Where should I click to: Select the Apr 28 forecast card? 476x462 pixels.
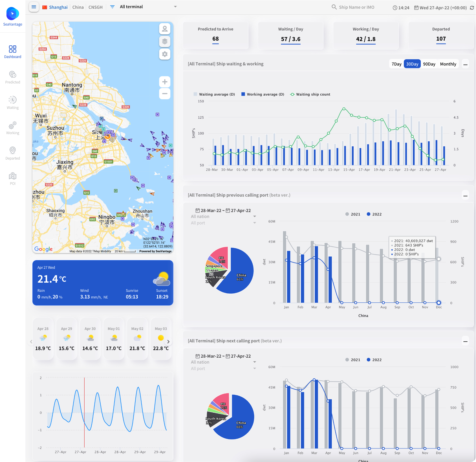pos(43,339)
